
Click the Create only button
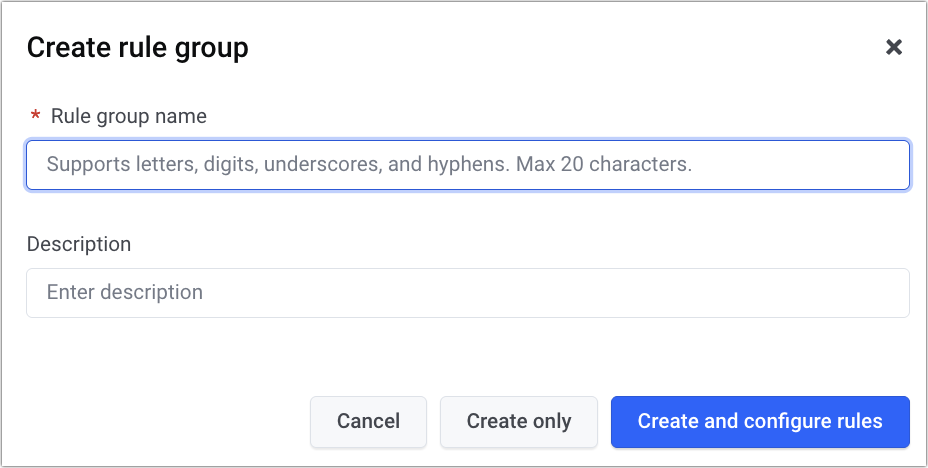[518, 421]
